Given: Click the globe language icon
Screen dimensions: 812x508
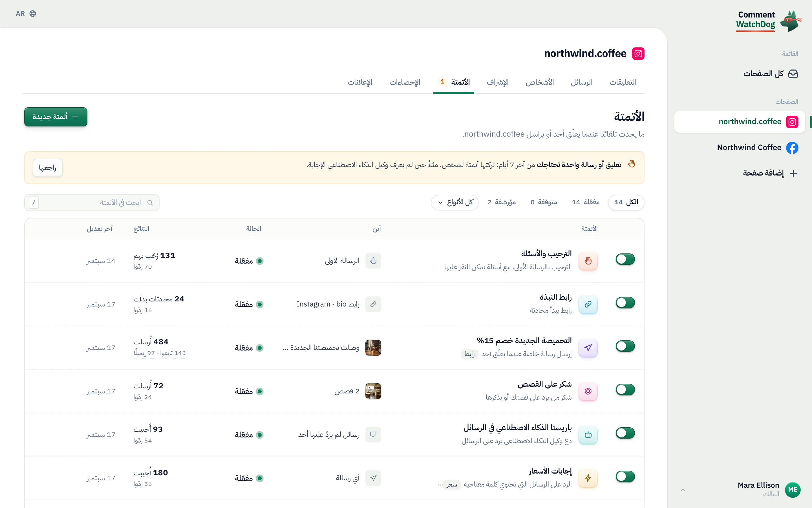Looking at the screenshot, I should click(x=32, y=14).
